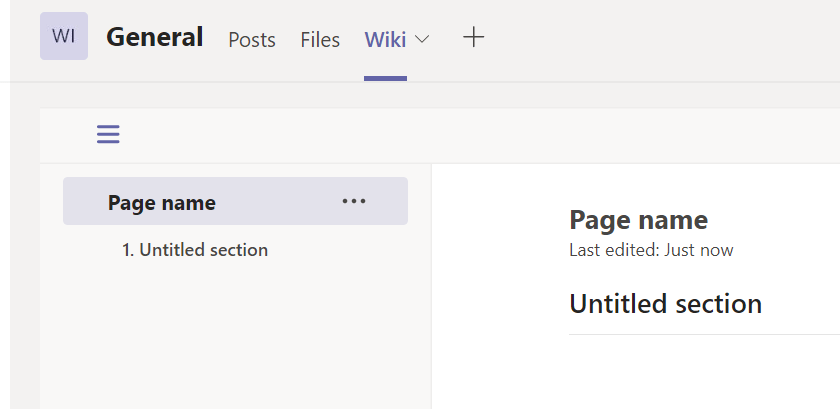Click the divider line under Untitled section heading
This screenshot has height=409, width=840.
(x=700, y=334)
